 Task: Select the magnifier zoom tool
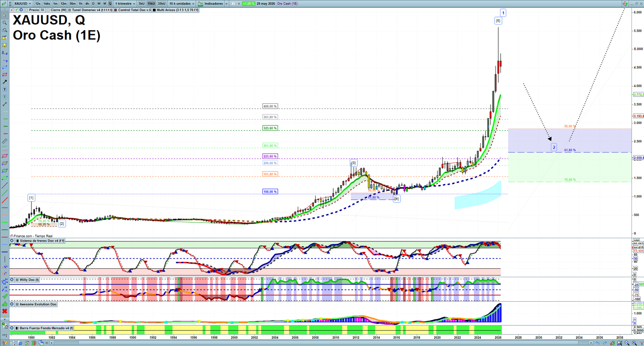tap(5, 23)
